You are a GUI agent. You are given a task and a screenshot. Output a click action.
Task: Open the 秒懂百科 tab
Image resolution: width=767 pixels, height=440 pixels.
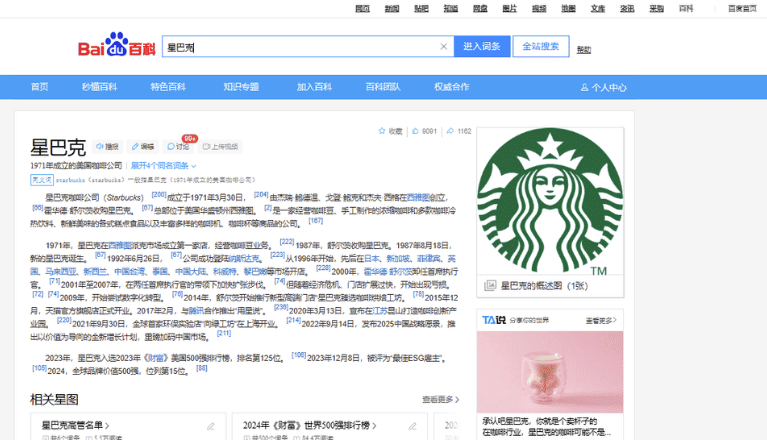(x=99, y=87)
